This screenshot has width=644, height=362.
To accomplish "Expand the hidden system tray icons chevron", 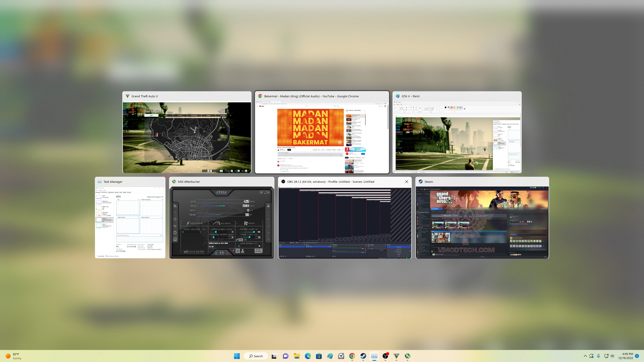I will (585, 356).
